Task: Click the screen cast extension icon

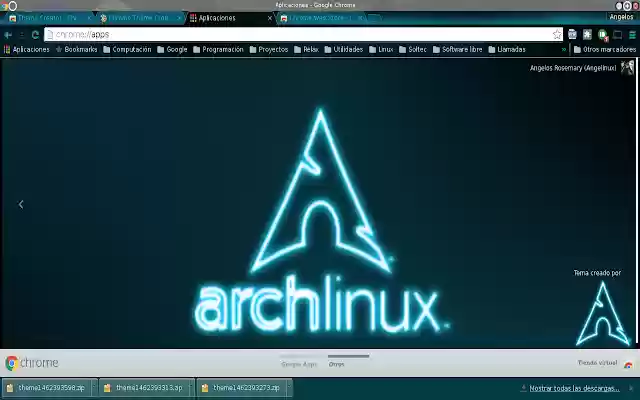Action: point(618,35)
